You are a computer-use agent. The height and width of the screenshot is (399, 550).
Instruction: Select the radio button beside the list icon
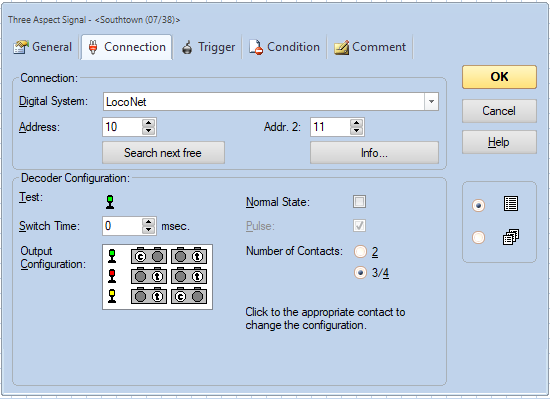[478, 205]
